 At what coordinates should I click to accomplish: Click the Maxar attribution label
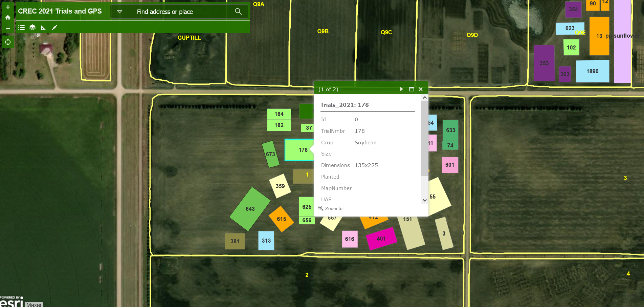[34, 304]
